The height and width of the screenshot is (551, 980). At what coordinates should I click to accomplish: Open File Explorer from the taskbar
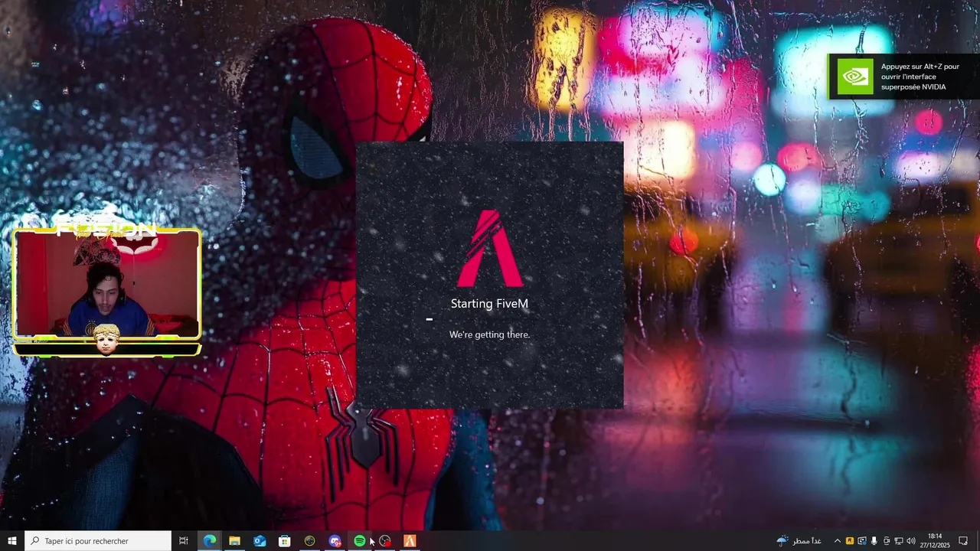tap(234, 541)
